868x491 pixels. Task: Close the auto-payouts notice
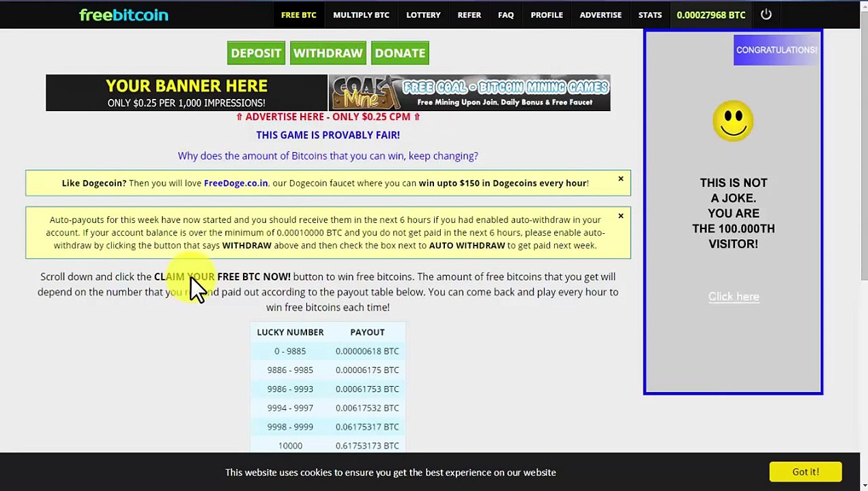pyautogui.click(x=620, y=216)
